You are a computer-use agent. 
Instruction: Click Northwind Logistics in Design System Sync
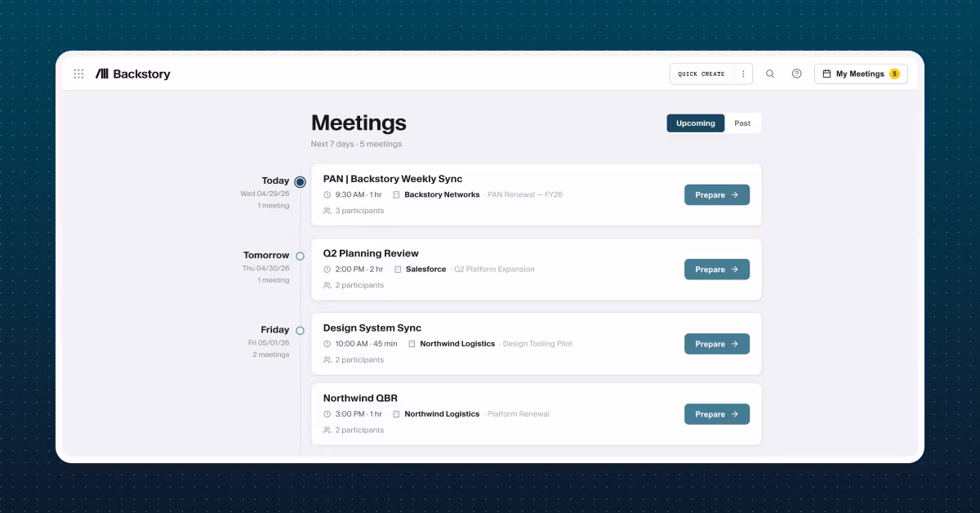[x=457, y=344]
